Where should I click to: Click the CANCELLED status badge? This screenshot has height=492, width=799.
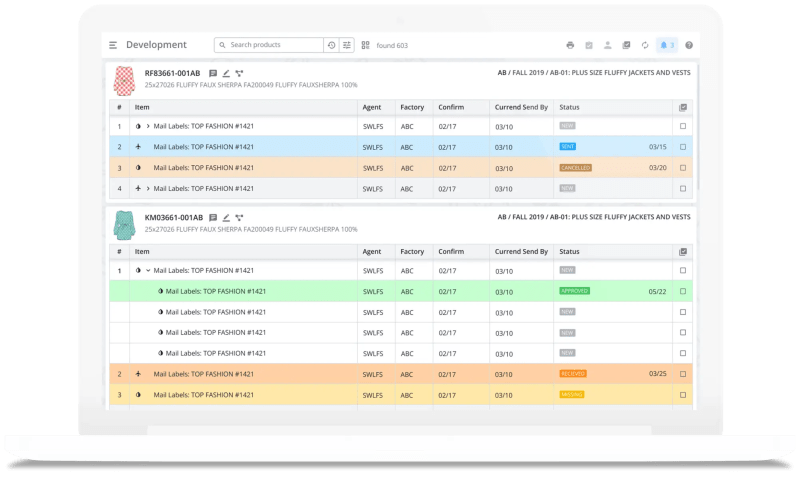click(576, 168)
